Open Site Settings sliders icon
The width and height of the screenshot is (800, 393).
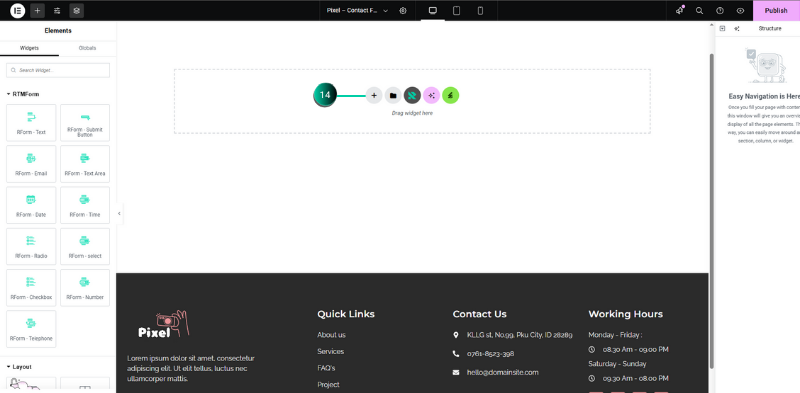click(57, 10)
